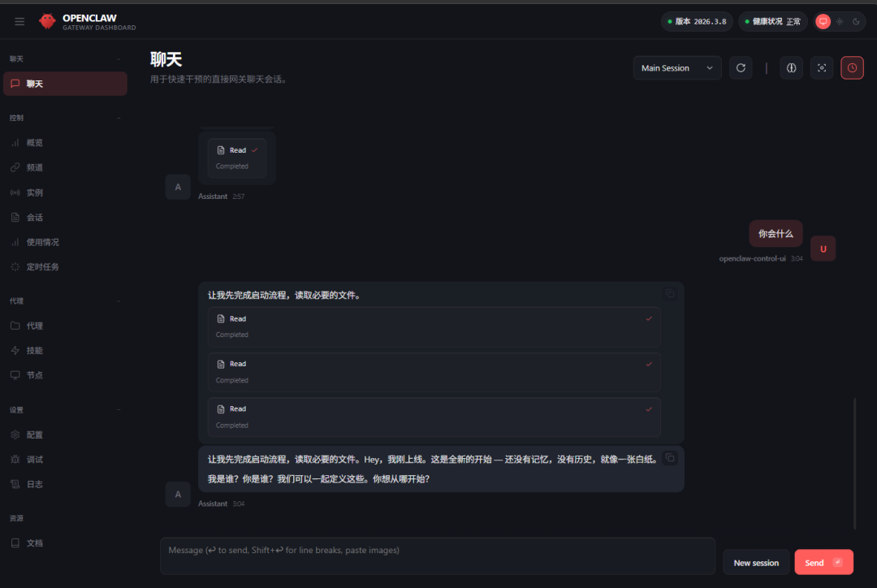Image resolution: width=877 pixels, height=588 pixels.
Task: Open the top Read tool card above Assistant 2:57
Action: click(x=237, y=158)
